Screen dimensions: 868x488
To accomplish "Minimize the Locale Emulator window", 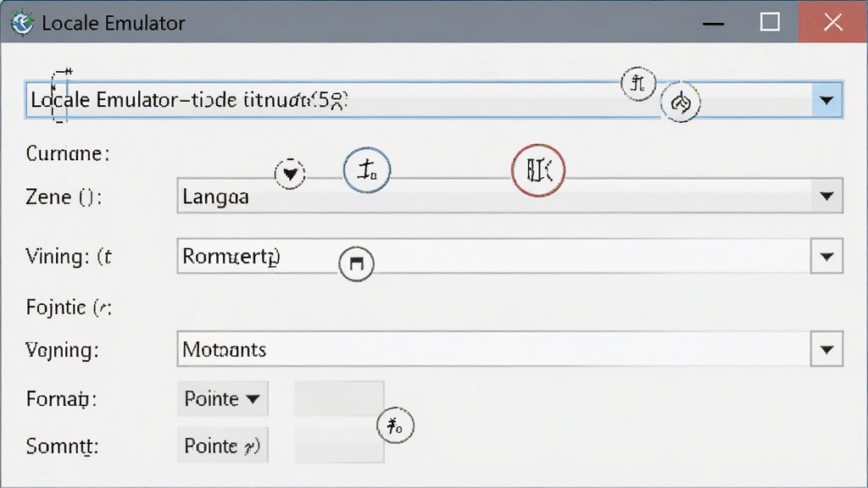I will click(713, 23).
